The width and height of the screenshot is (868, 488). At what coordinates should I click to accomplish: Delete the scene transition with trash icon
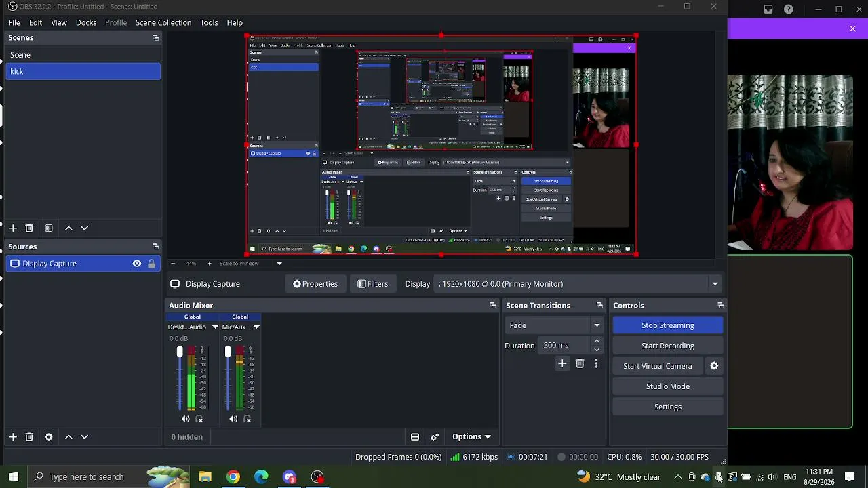pyautogui.click(x=580, y=364)
